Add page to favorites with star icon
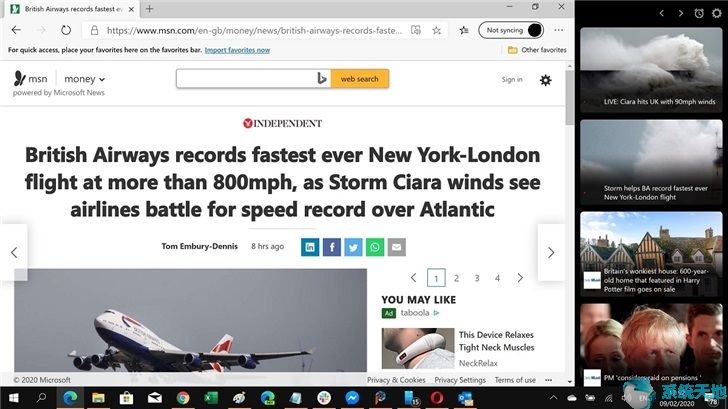This screenshot has width=728, height=409. click(x=436, y=30)
